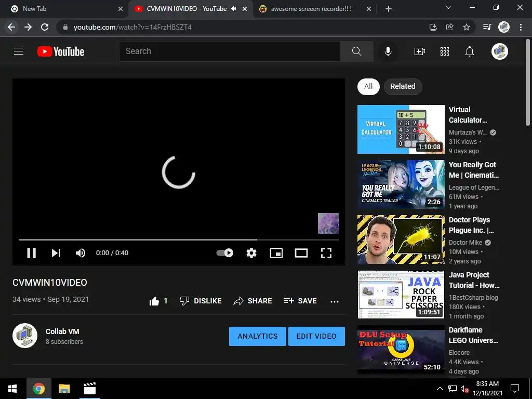The image size is (532, 399).
Task: Toggle the autoplay switch
Action: (225, 253)
